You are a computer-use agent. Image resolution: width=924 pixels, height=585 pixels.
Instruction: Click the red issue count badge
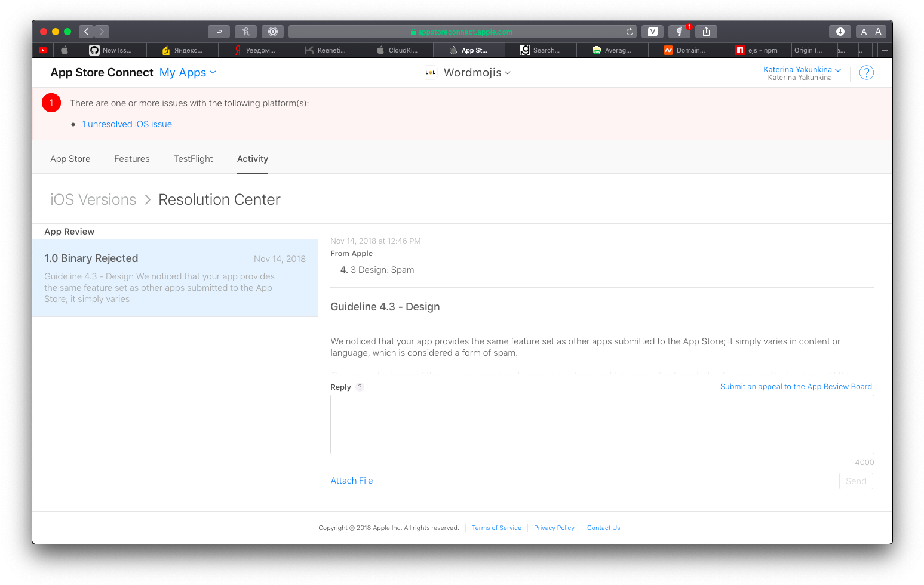(x=51, y=103)
